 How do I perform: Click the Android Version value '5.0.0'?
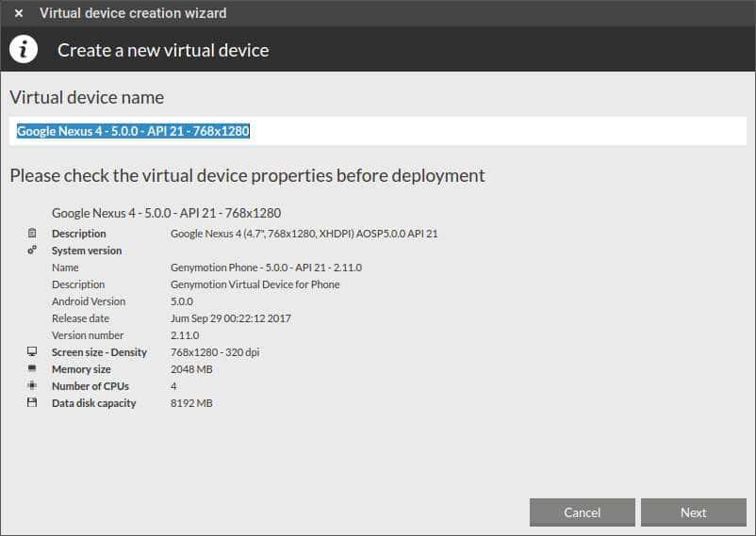pos(182,301)
